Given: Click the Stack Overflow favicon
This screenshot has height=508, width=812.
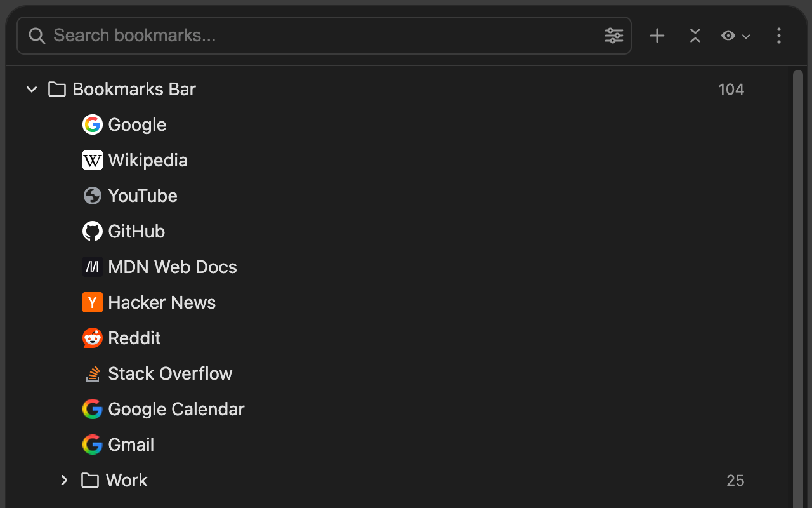Looking at the screenshot, I should (93, 373).
